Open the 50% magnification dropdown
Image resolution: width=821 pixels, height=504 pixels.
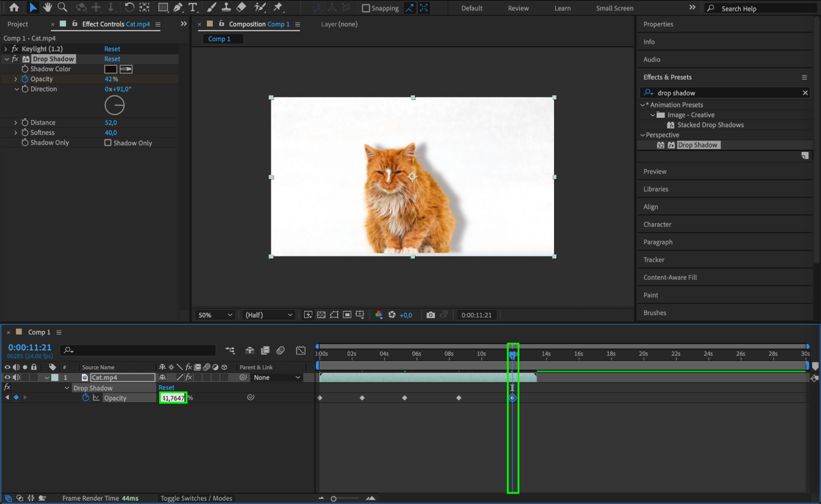pyautogui.click(x=215, y=315)
